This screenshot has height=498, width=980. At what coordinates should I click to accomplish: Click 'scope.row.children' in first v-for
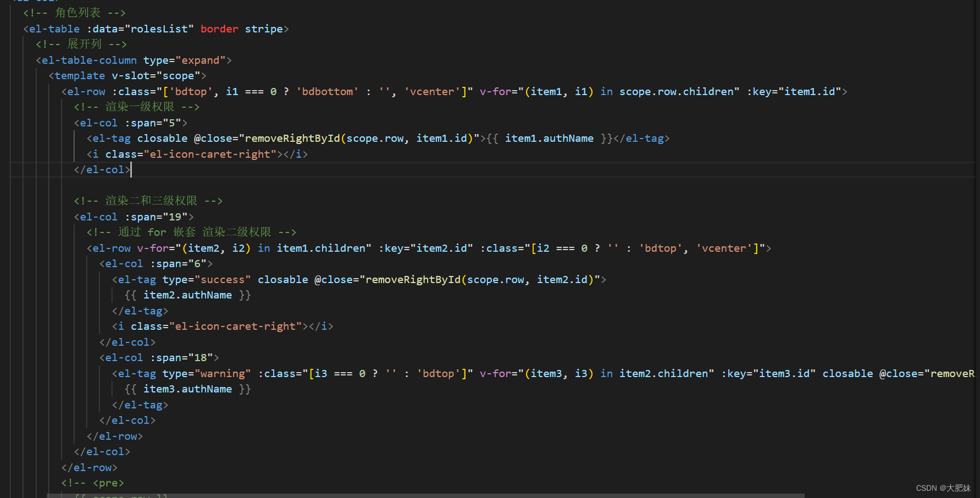tap(676, 91)
